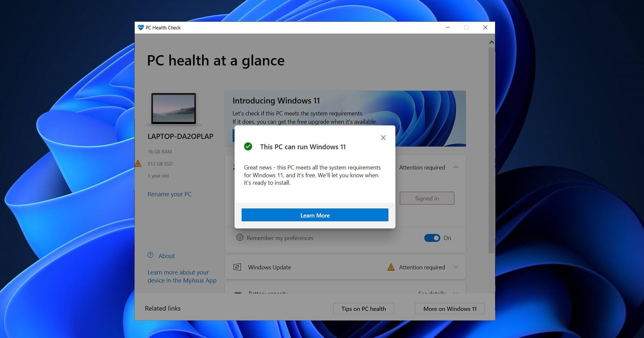Click the About question mark icon

coord(151,255)
